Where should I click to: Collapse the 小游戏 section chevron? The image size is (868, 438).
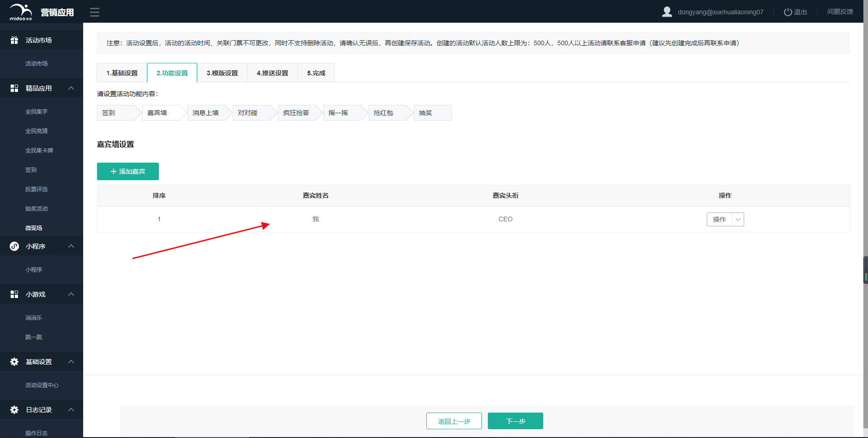tap(71, 294)
